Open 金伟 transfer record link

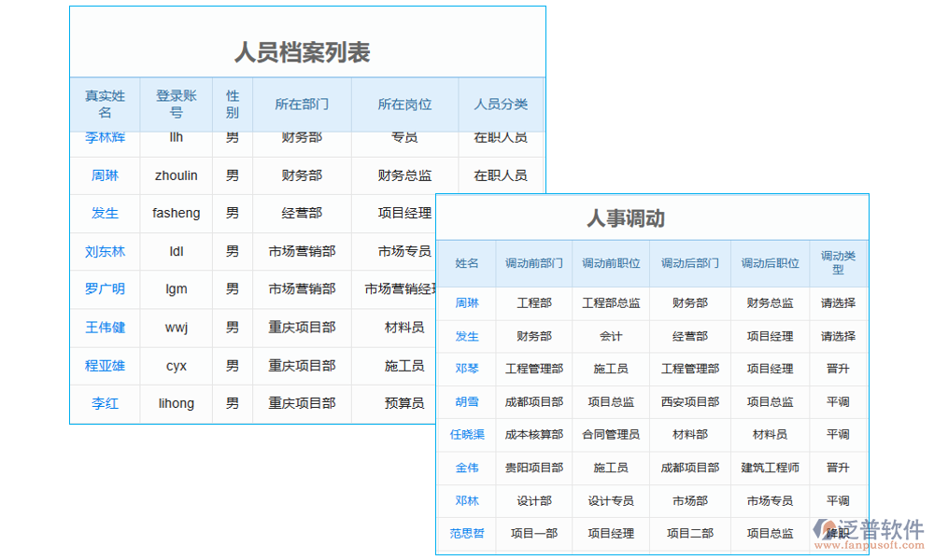467,468
